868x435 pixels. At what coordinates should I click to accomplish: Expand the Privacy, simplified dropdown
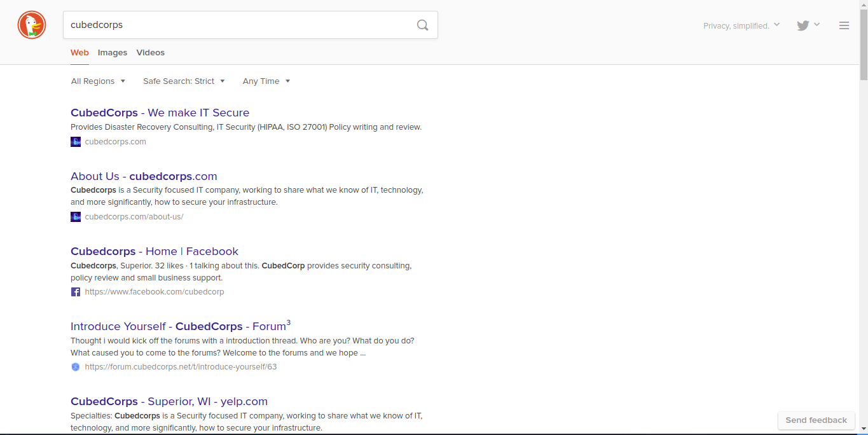point(741,26)
